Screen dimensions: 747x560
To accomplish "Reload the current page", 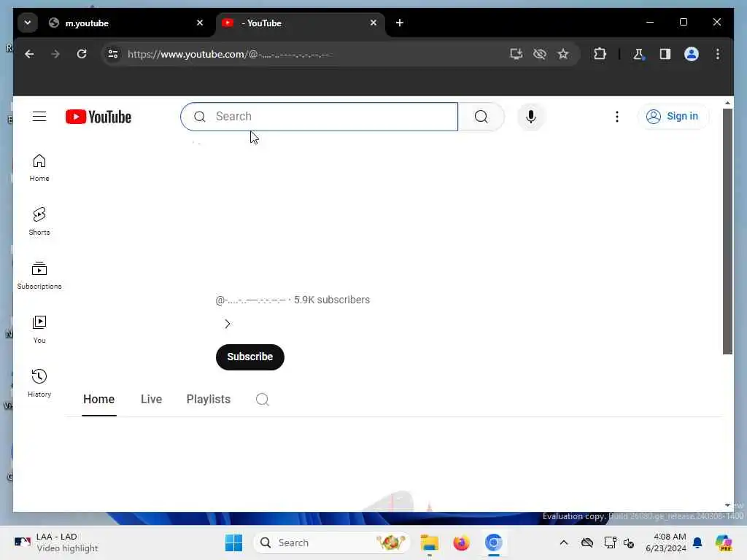I will click(82, 54).
